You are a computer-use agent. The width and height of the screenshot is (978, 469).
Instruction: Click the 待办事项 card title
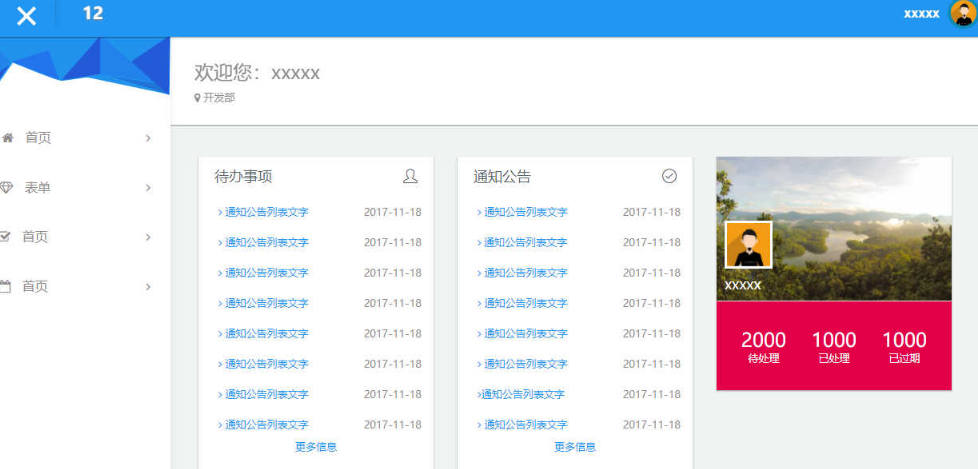point(243,176)
